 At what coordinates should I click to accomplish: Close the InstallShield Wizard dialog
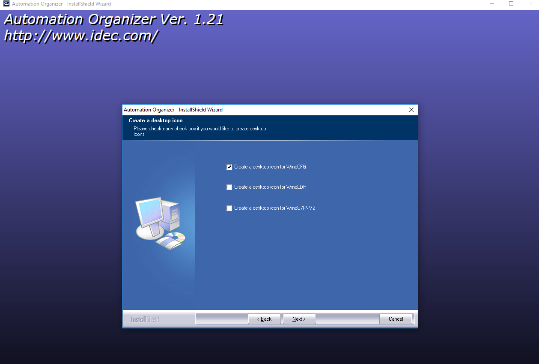pos(411,110)
